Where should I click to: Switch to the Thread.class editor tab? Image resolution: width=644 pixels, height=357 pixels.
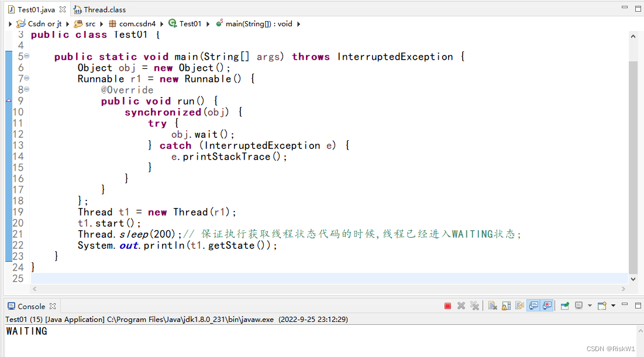coord(105,9)
